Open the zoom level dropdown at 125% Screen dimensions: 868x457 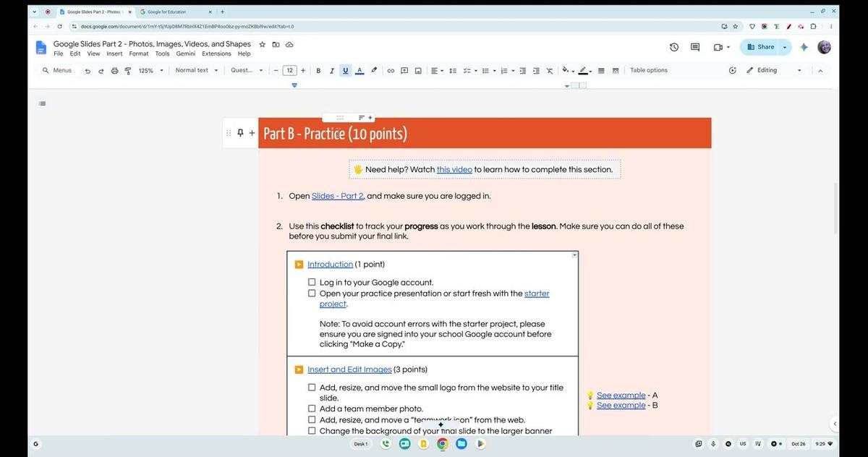click(x=151, y=71)
